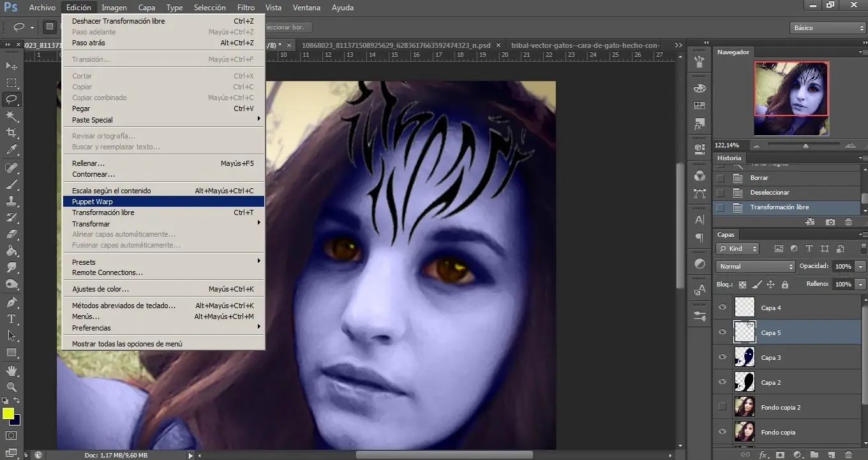Screen dimensions: 868x460
Task: Hide the Fondo copia layer
Action: click(722, 432)
